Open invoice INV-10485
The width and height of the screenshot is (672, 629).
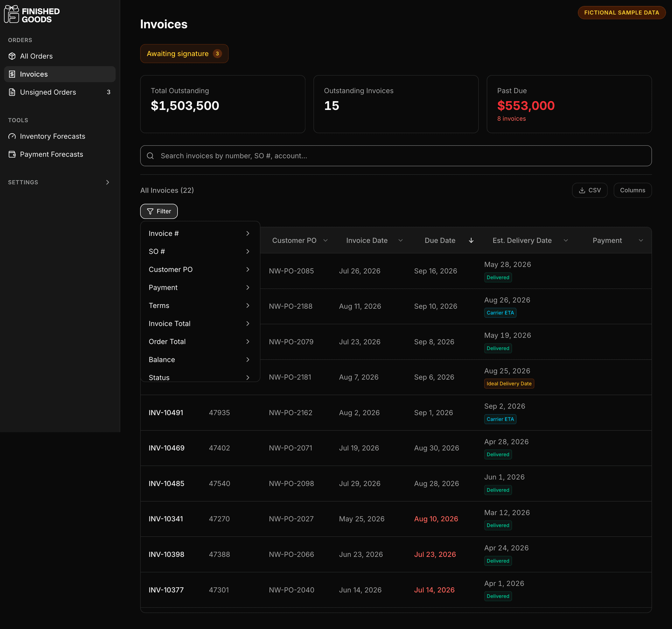167,483
